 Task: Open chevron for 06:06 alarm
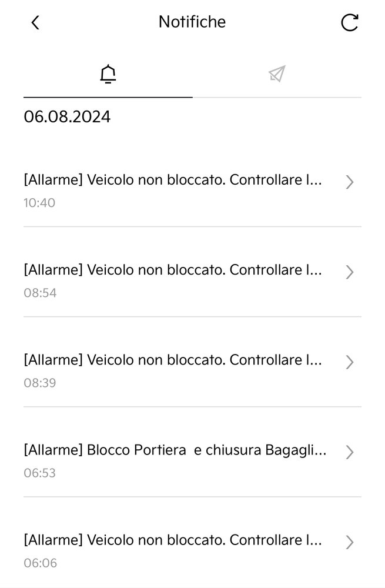click(x=349, y=542)
